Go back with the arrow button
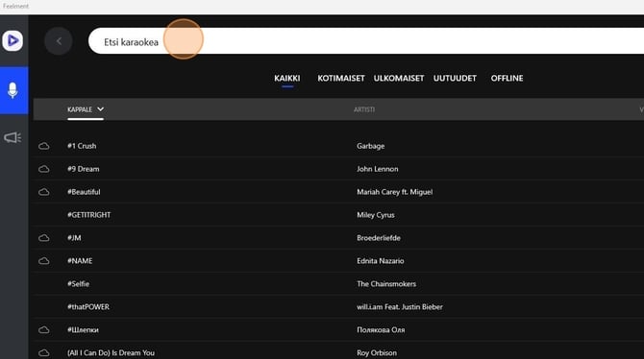Image resolution: width=644 pixels, height=359 pixels. pos(59,41)
